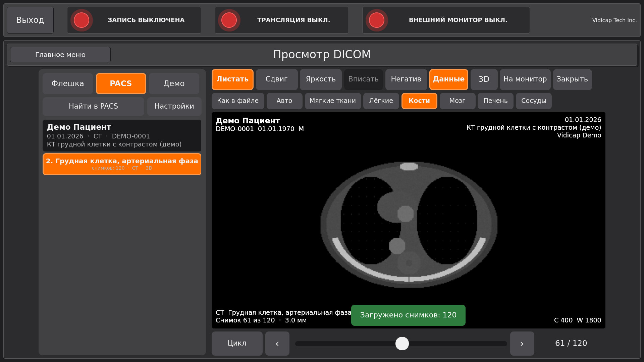Image resolution: width=644 pixels, height=362 pixels.
Task: Choose the Мягкие ткани window preset
Action: click(x=333, y=101)
